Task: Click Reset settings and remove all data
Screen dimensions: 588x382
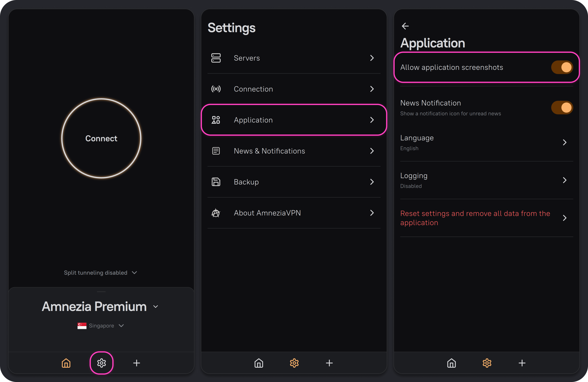Action: pyautogui.click(x=487, y=218)
